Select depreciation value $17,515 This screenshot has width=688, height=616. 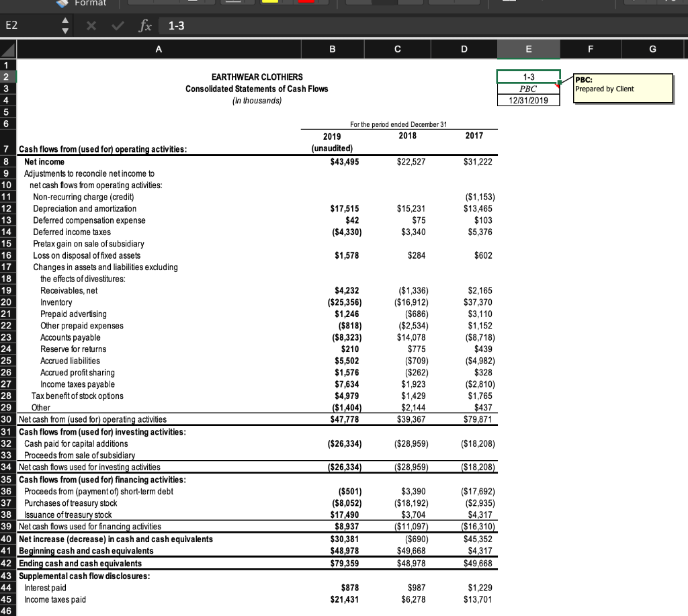[345, 209]
